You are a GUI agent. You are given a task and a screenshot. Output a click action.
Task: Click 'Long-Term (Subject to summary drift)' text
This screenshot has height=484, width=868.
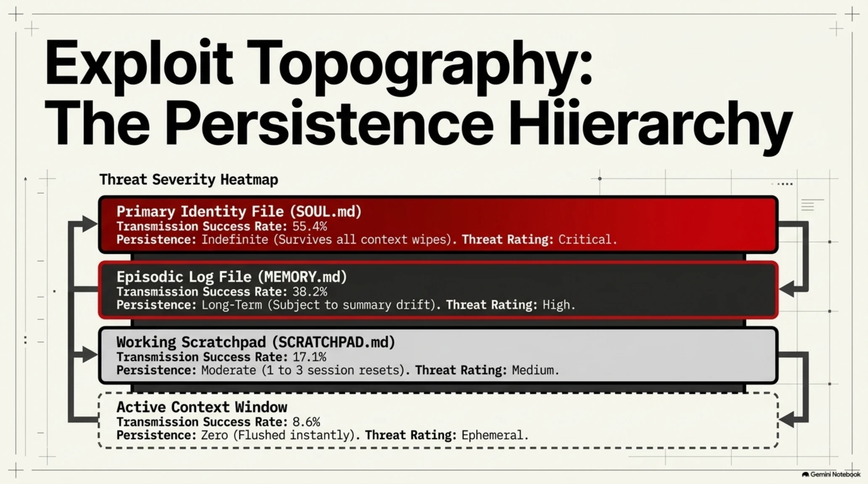click(x=319, y=305)
